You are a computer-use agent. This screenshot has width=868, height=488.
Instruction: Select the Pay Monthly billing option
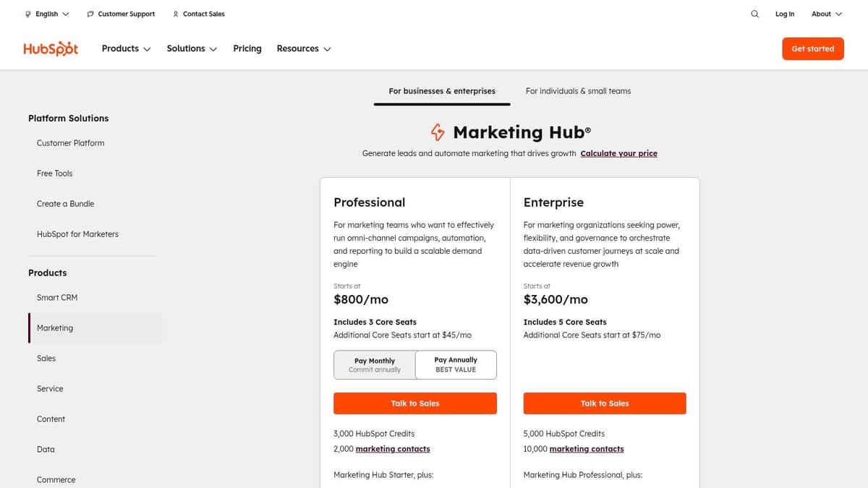click(374, 364)
